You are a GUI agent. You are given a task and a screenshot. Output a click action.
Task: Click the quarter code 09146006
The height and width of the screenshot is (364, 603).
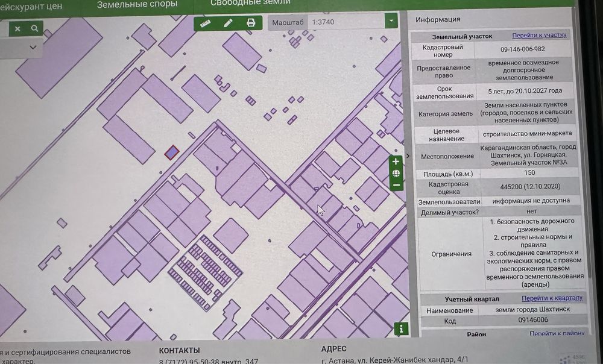pyautogui.click(x=533, y=320)
